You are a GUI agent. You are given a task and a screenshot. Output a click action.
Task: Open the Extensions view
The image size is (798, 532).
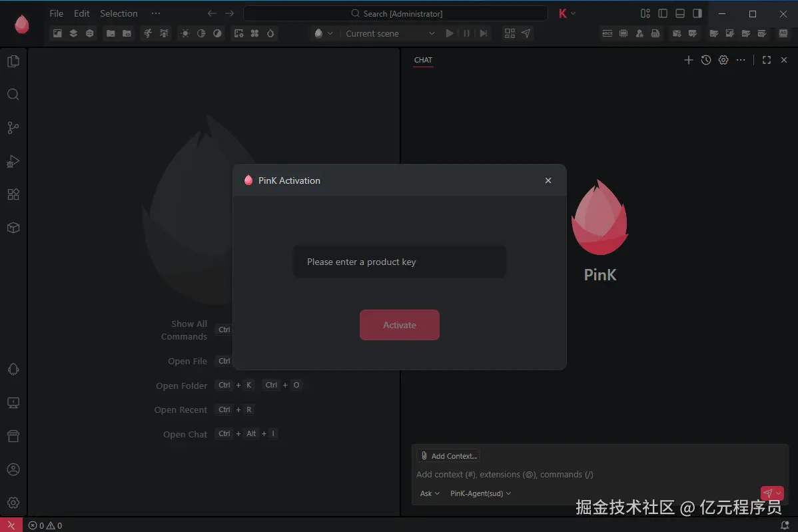pos(13,194)
